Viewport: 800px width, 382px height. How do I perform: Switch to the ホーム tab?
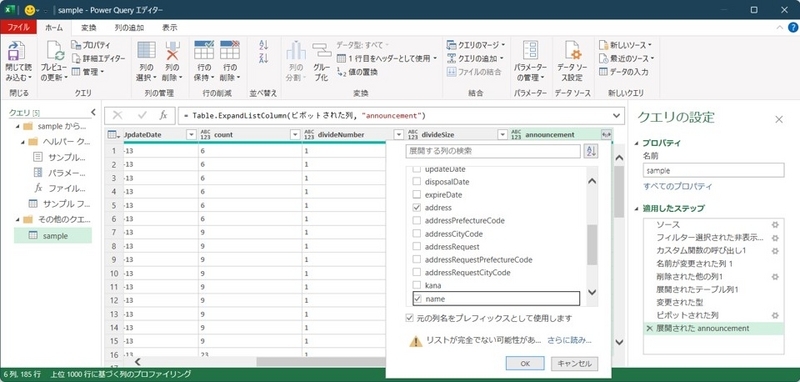[x=54, y=28]
